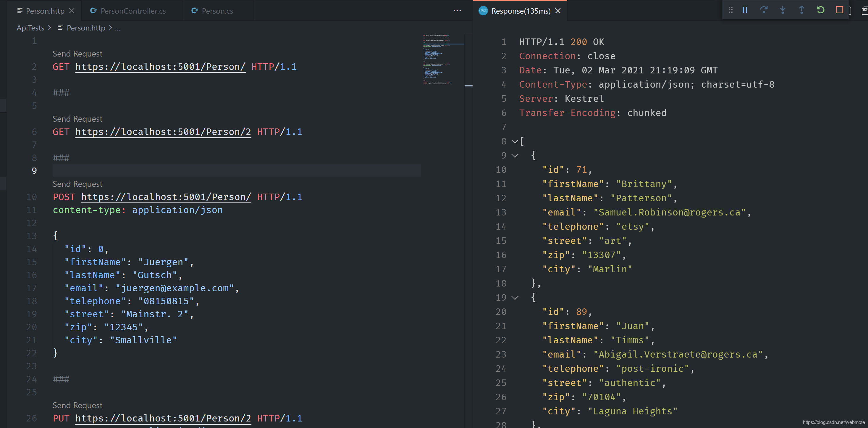Click "content-type: application/json" header line

138,210
